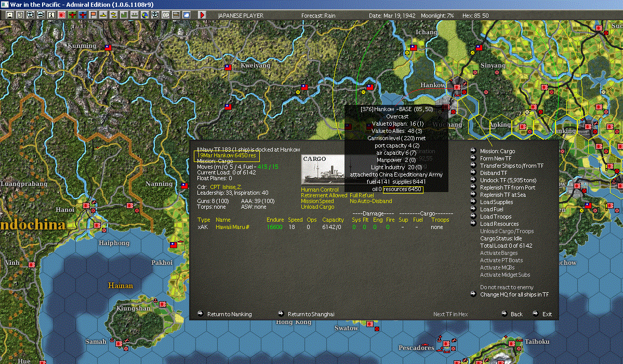
Task: Change the Mission: Cargo option
Action: click(497, 151)
